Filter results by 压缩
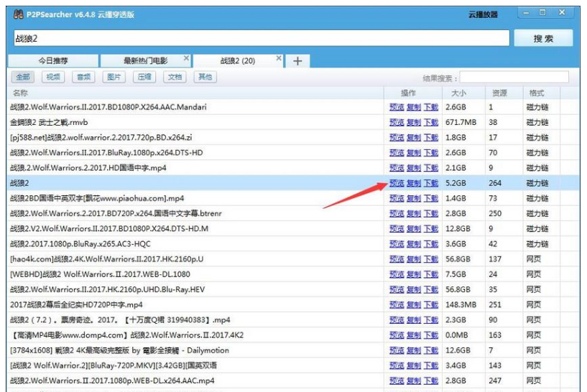 [x=144, y=77]
